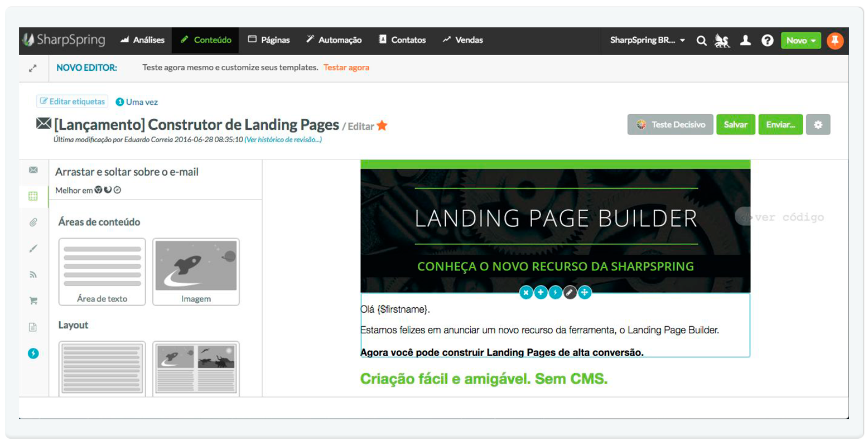Viewport: 868px width, 446px height.
Task: Click the move arrows block icon
Action: click(x=584, y=292)
